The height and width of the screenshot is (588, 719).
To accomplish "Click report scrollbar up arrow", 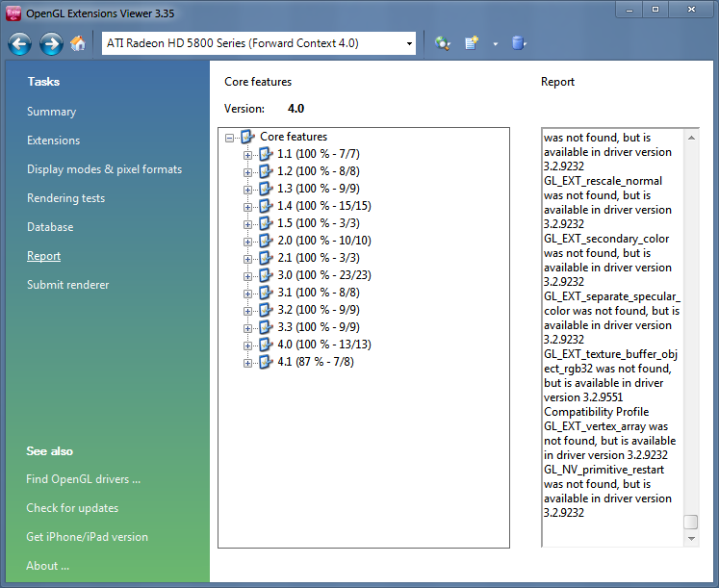I will [691, 138].
